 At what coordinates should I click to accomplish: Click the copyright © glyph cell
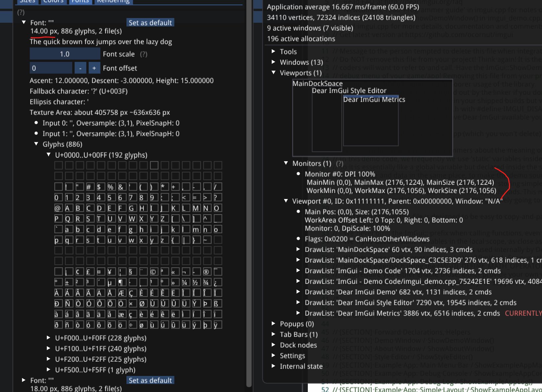(x=154, y=272)
